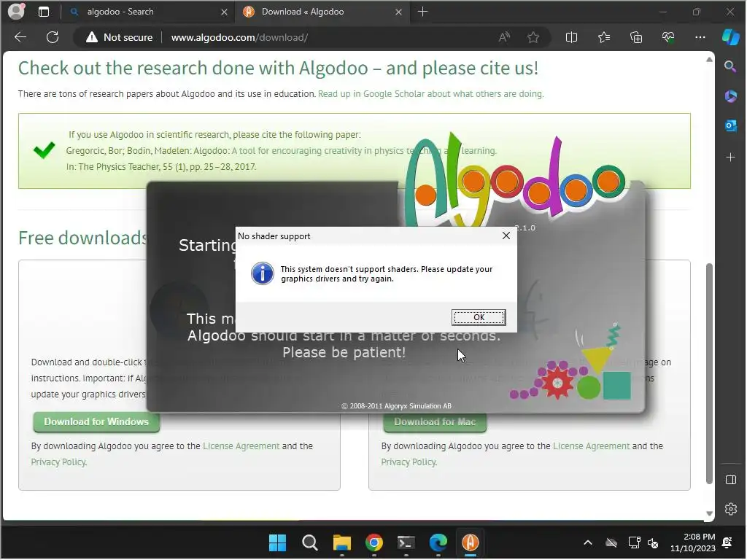Refresh the current page

tap(53, 37)
